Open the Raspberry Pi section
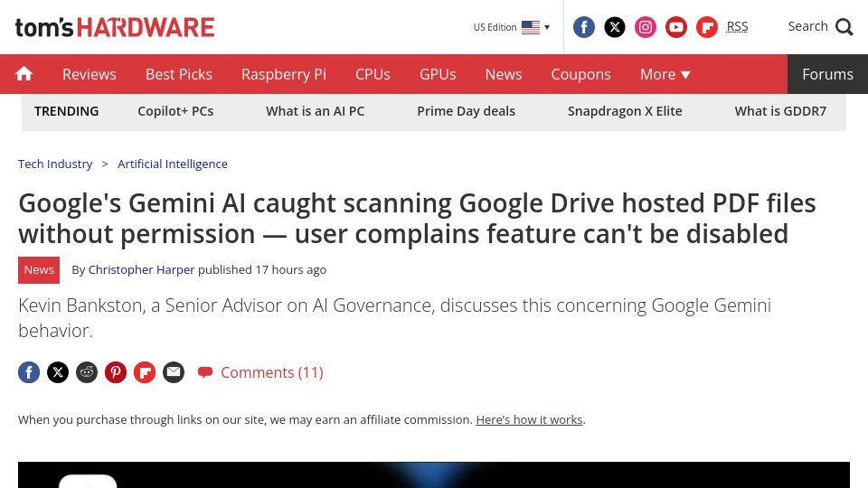 point(283,74)
